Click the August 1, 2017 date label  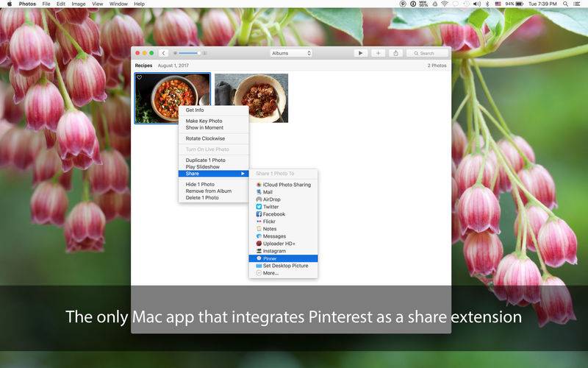(173, 66)
